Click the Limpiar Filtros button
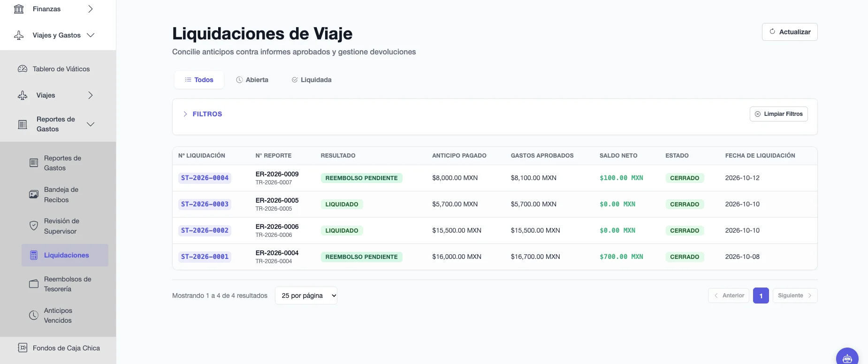The image size is (868, 364). [x=779, y=114]
